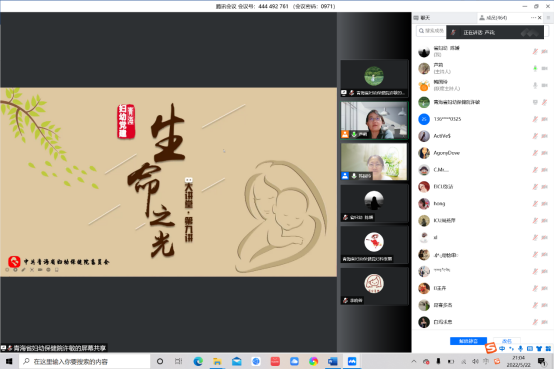Switch to the 聊天 chat tab
554x370 pixels.
(x=423, y=18)
